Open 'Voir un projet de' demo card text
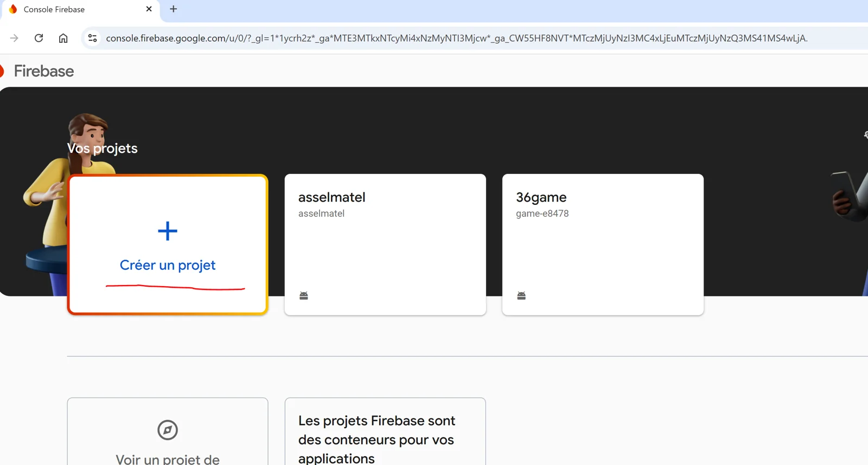The width and height of the screenshot is (868, 465). coord(168,459)
